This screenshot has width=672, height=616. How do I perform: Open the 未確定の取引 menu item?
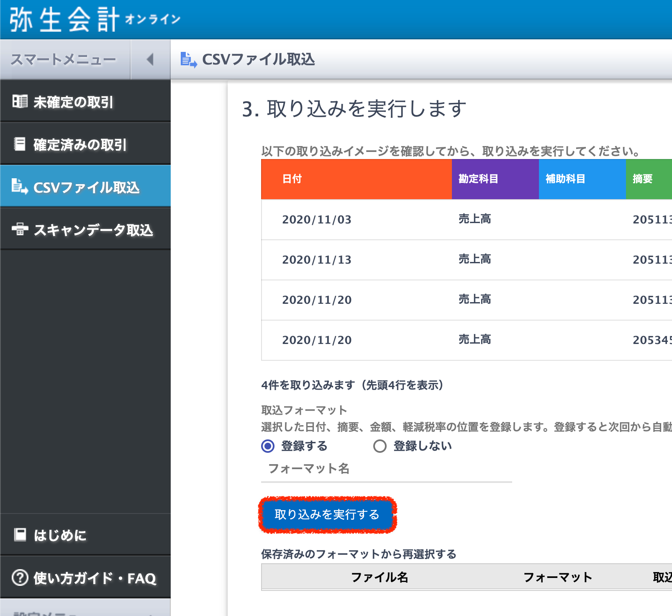point(73,102)
